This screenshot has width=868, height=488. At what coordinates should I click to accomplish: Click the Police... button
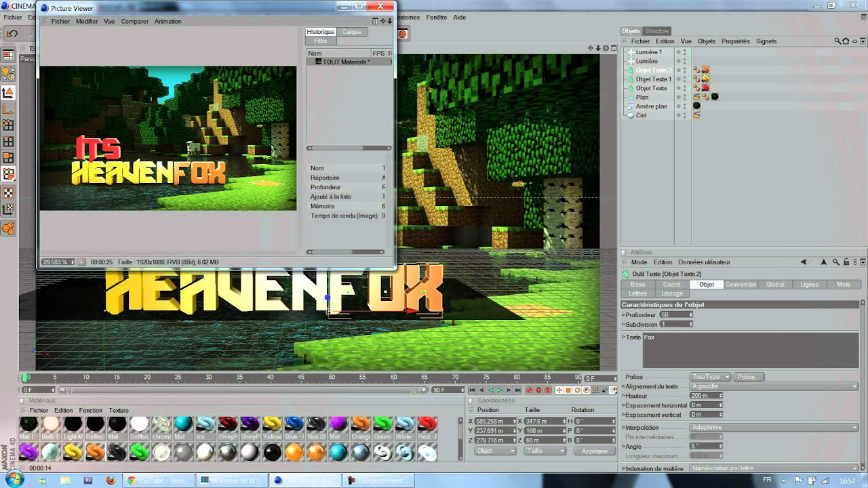[x=747, y=377]
